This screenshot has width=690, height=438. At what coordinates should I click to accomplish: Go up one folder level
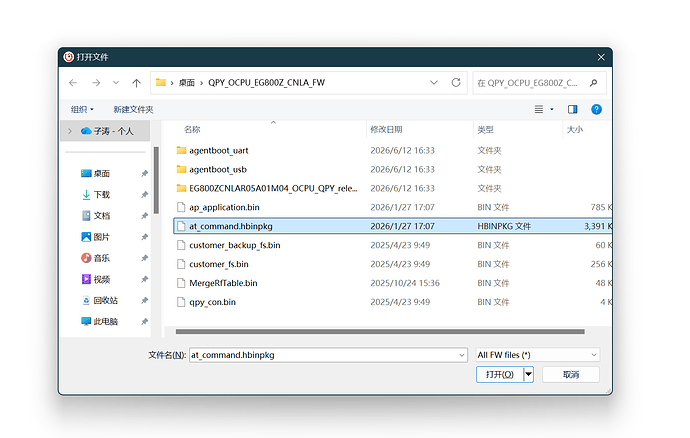click(136, 83)
